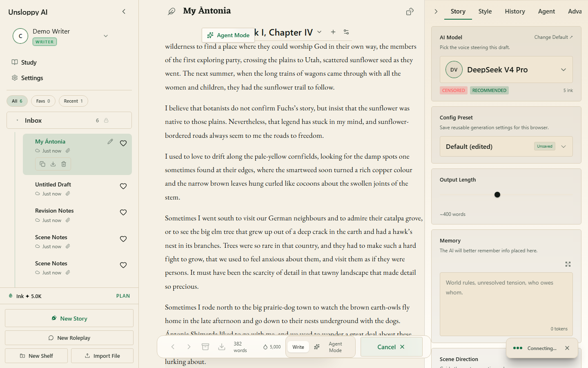Open the Agent tab
588x368 pixels.
pos(546,11)
